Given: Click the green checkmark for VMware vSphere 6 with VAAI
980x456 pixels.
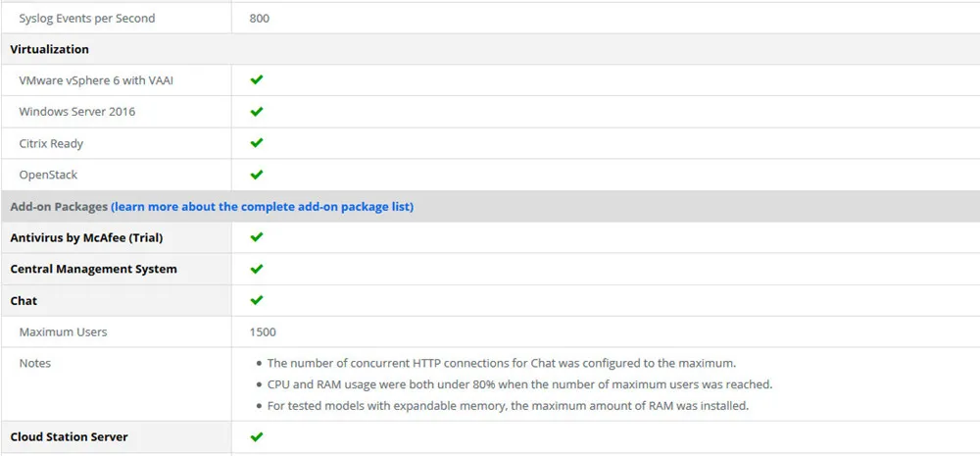Looking at the screenshot, I should (x=256, y=80).
